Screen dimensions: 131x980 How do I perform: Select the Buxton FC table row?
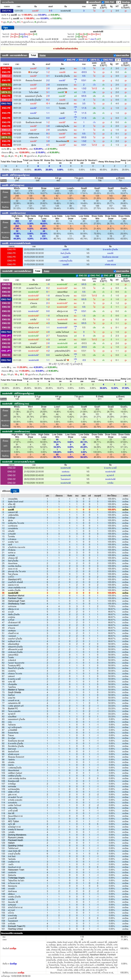coord(65,708)
